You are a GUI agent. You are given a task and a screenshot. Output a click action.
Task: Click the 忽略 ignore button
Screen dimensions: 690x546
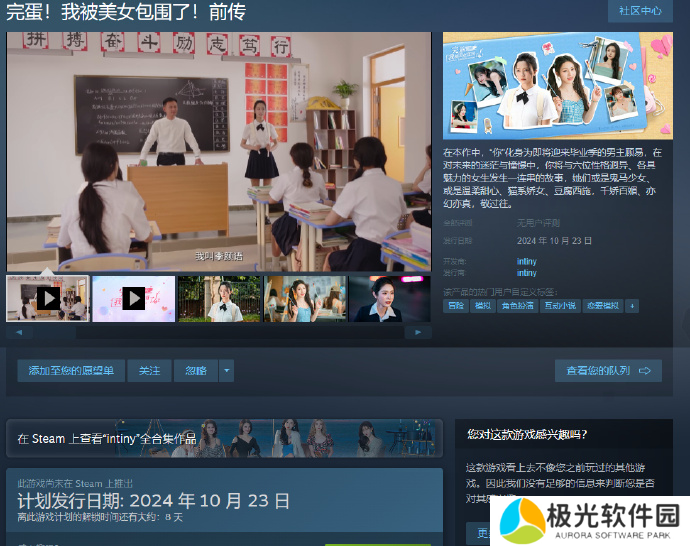point(196,371)
